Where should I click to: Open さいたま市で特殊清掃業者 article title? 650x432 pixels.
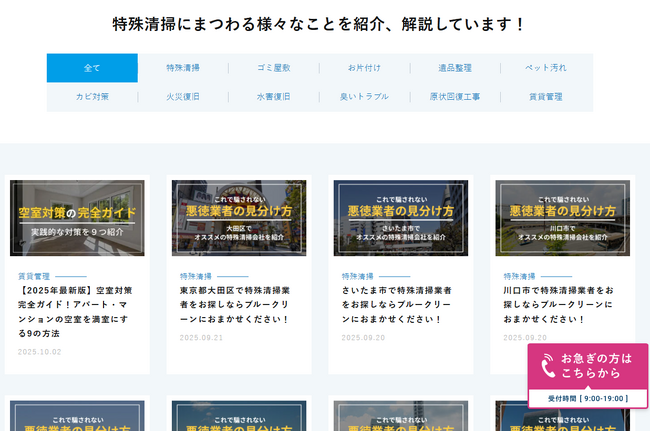click(396, 305)
